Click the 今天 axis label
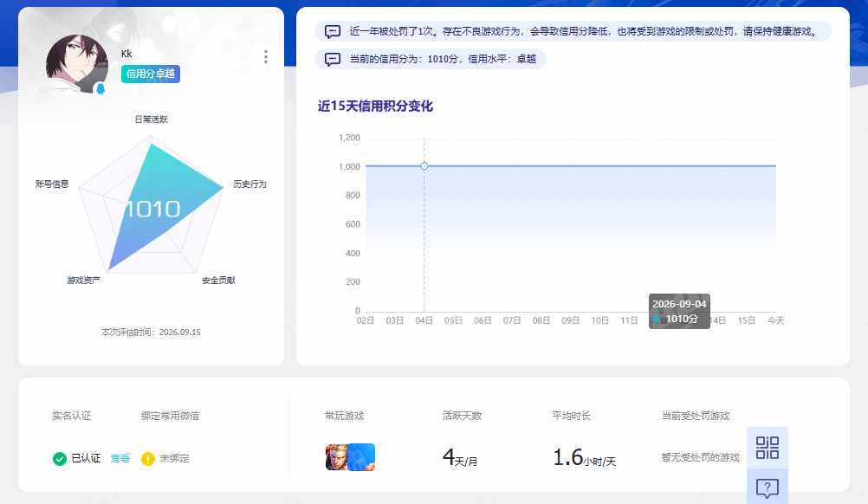This screenshot has height=504, width=868. tap(776, 320)
